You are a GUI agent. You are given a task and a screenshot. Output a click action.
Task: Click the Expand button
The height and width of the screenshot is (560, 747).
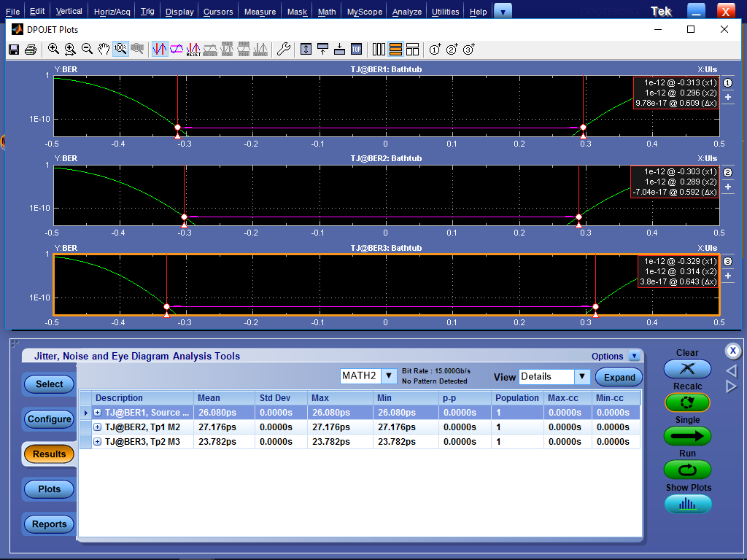pos(619,377)
